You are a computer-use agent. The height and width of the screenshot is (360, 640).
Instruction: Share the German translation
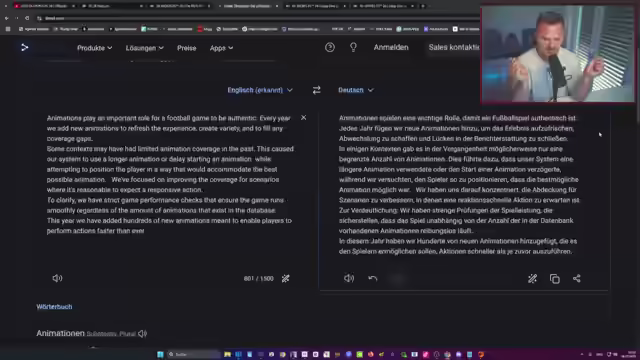(577, 279)
